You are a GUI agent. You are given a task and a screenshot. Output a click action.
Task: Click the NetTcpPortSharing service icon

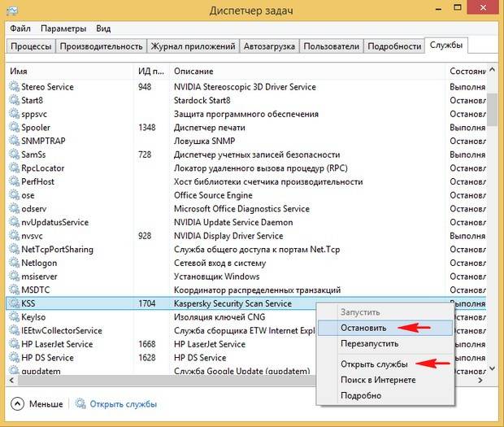click(14, 249)
